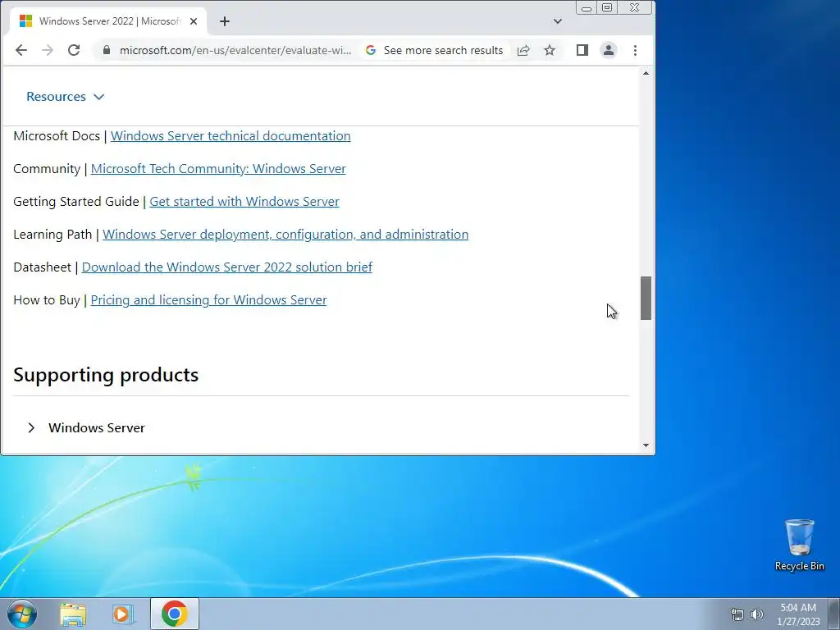This screenshot has height=630, width=840.
Task: Open the Chrome side panel
Action: (x=582, y=50)
